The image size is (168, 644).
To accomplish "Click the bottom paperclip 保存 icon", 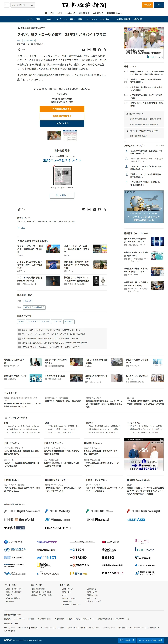I will coord(19,209).
